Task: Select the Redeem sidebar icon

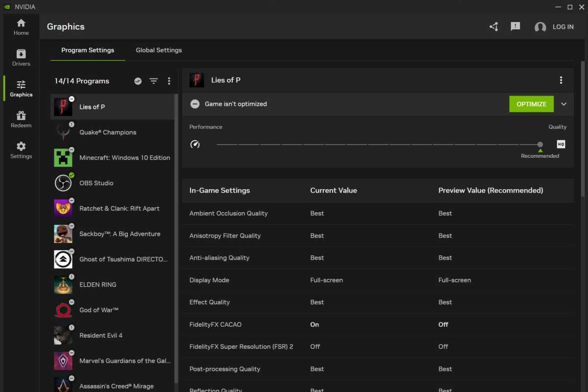Action: (x=21, y=119)
